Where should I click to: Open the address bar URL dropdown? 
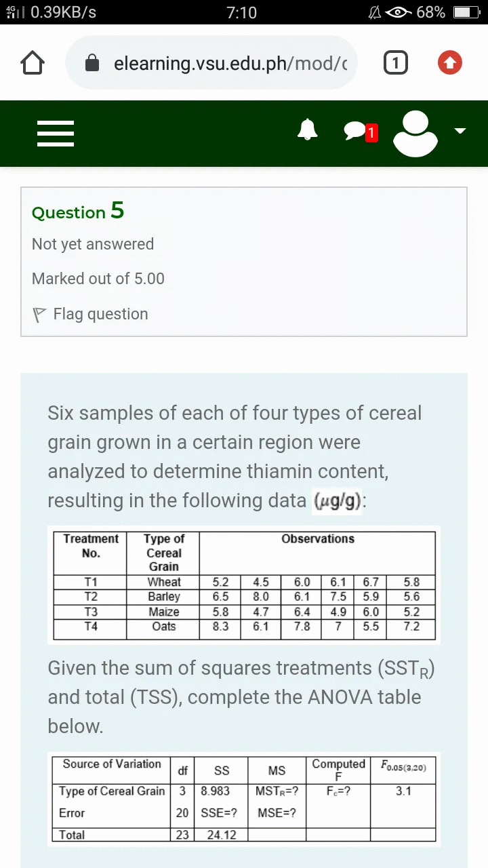point(211,63)
